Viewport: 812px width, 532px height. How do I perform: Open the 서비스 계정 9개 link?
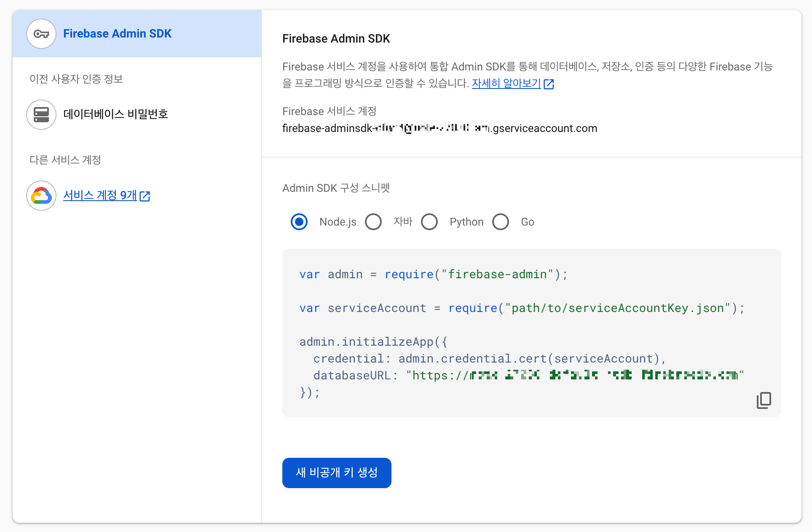(x=100, y=195)
